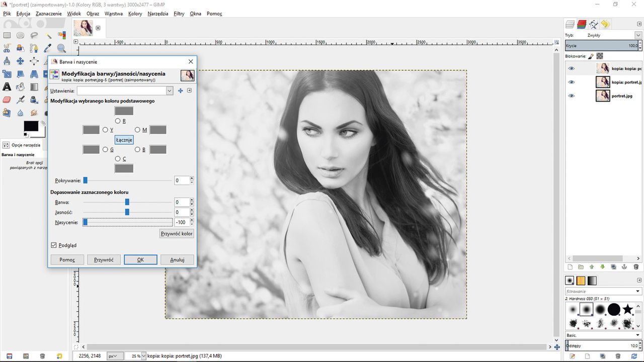Select the Foreground Select tool
Screen dimensions: 644x362
[20, 48]
